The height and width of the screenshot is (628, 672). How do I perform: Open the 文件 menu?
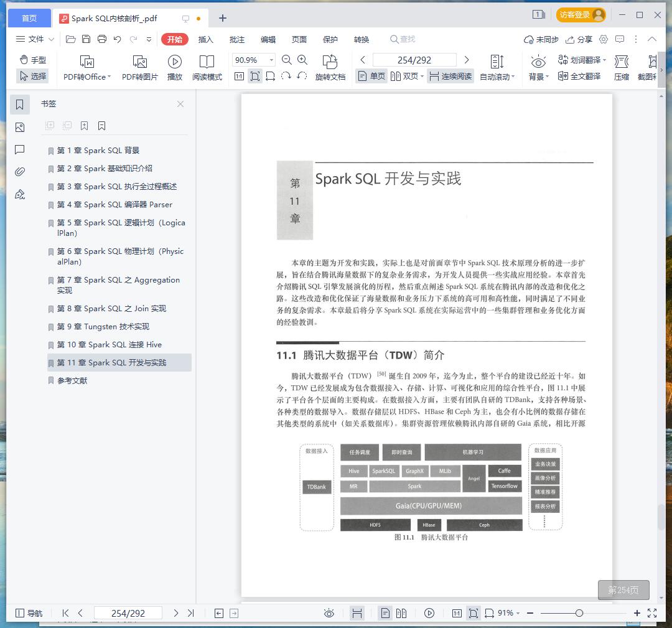[35, 39]
